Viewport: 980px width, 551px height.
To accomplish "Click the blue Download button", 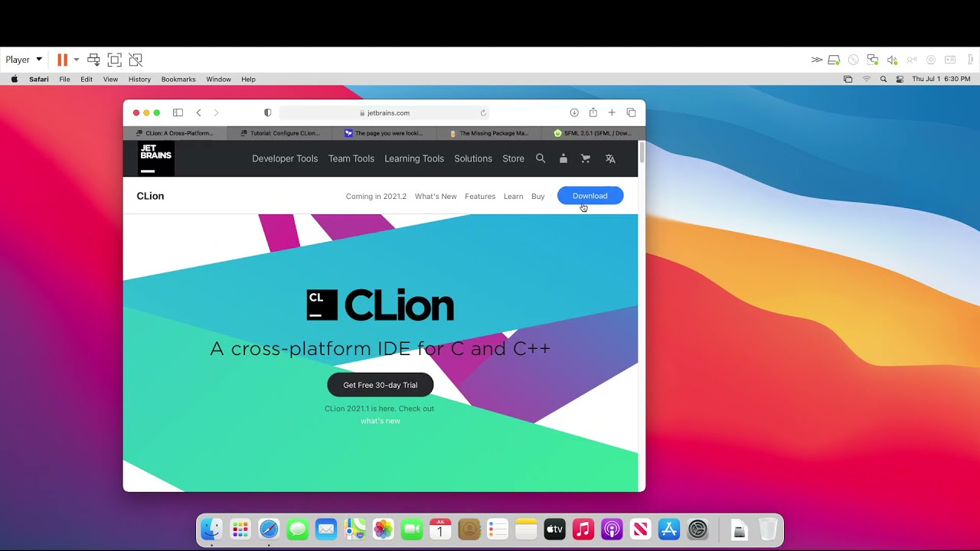I will [x=590, y=196].
